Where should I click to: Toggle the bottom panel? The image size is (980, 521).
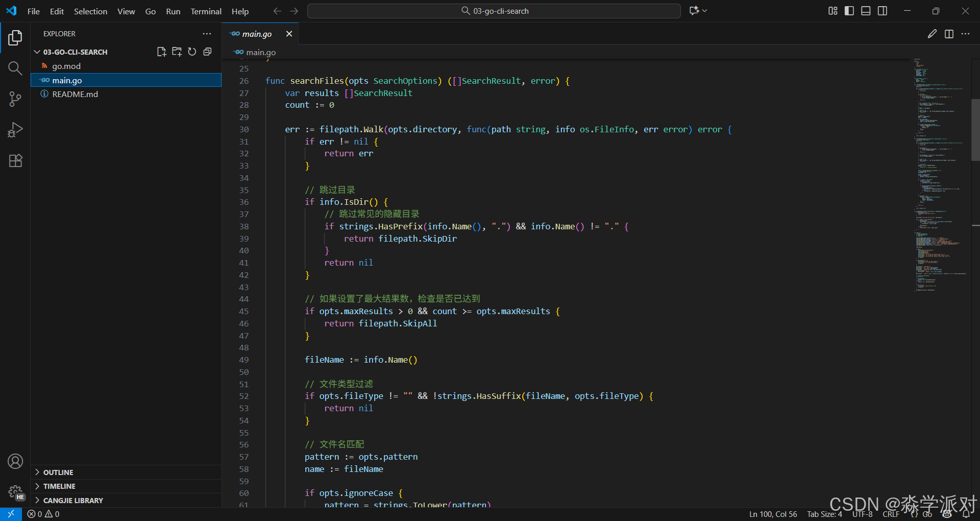[x=866, y=11]
